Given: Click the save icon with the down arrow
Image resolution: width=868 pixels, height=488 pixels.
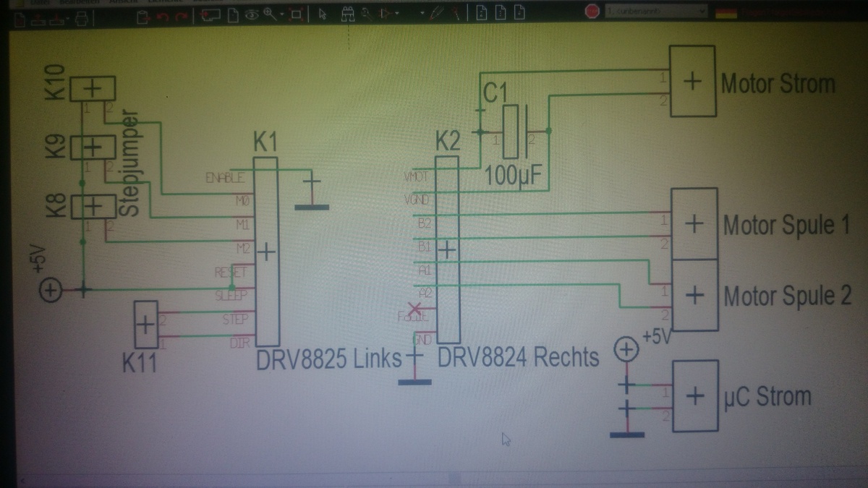Looking at the screenshot, I should point(56,20).
